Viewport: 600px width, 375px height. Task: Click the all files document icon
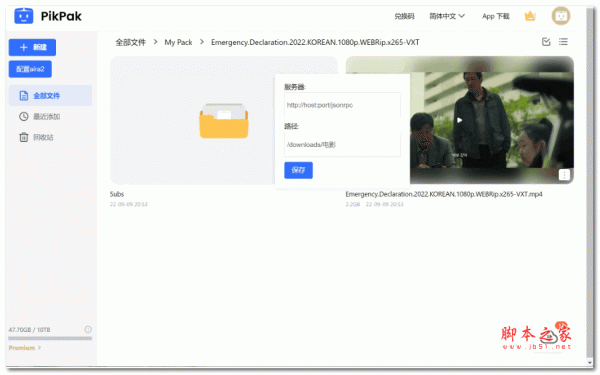(24, 96)
